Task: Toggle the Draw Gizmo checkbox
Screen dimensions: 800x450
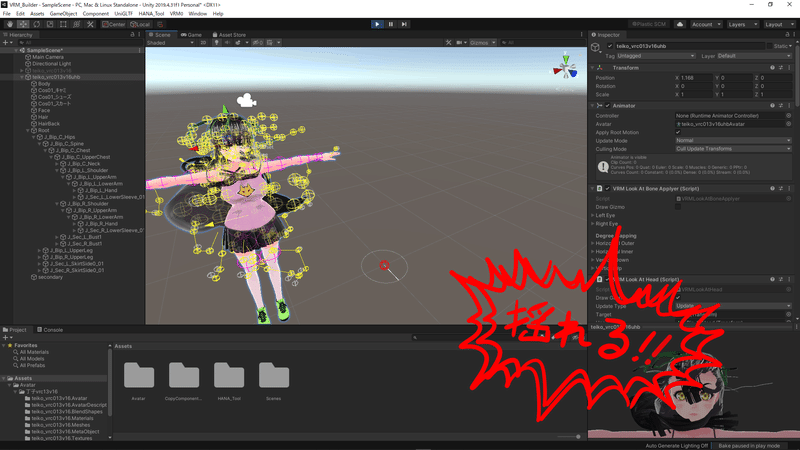Action: click(x=678, y=207)
